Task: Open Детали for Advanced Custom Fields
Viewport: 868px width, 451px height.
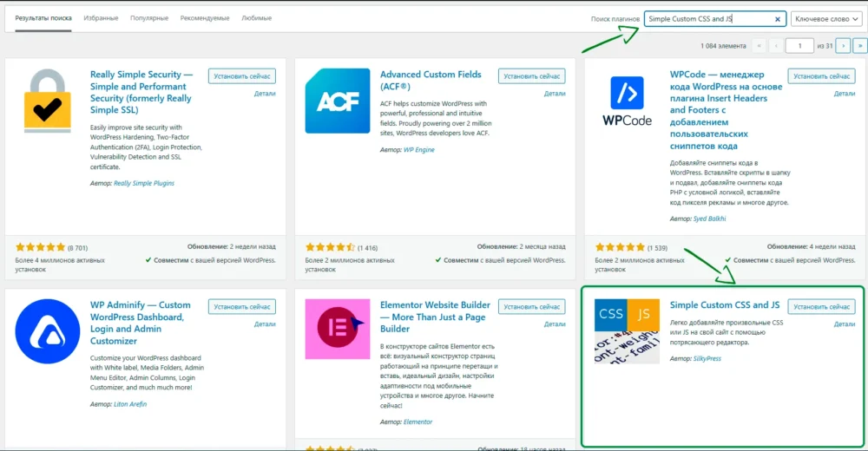Action: pyautogui.click(x=554, y=94)
